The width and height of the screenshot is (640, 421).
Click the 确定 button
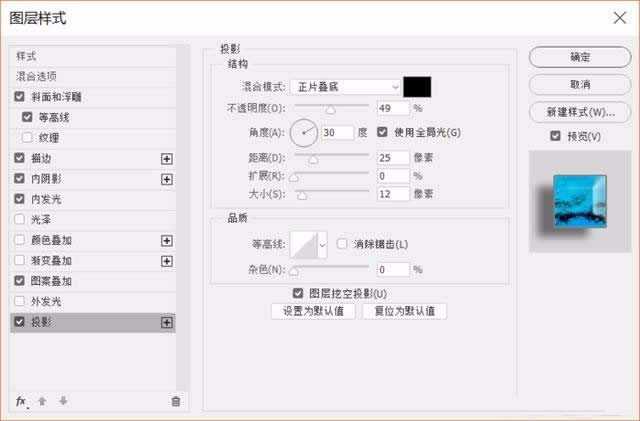click(x=578, y=57)
